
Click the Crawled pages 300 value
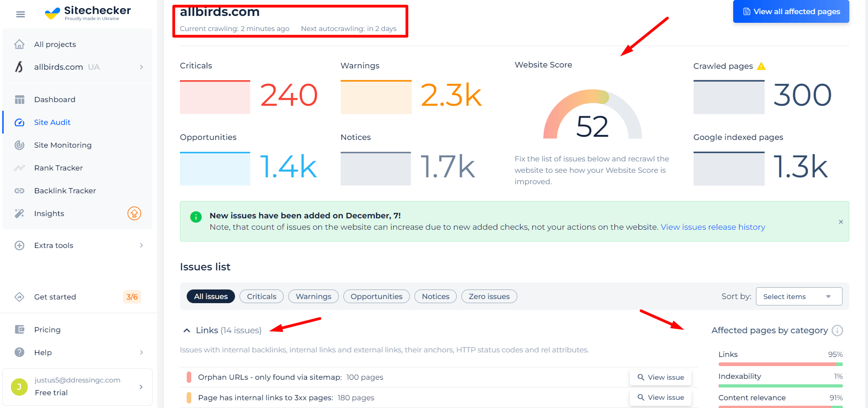coord(802,95)
